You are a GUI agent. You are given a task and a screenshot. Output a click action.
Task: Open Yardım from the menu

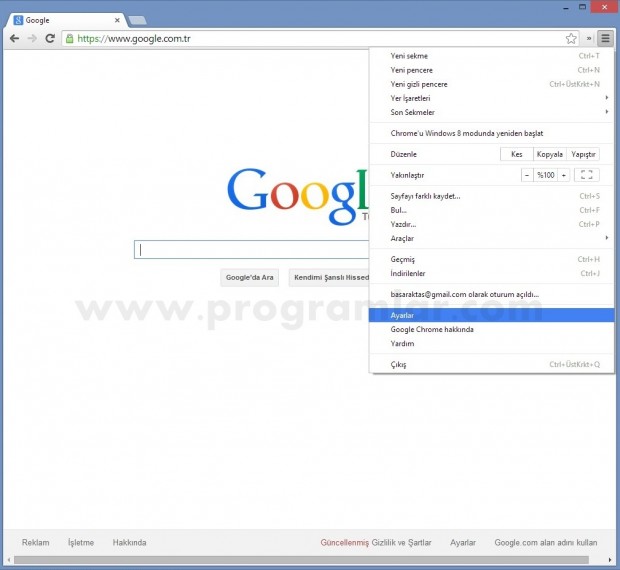(x=491, y=344)
